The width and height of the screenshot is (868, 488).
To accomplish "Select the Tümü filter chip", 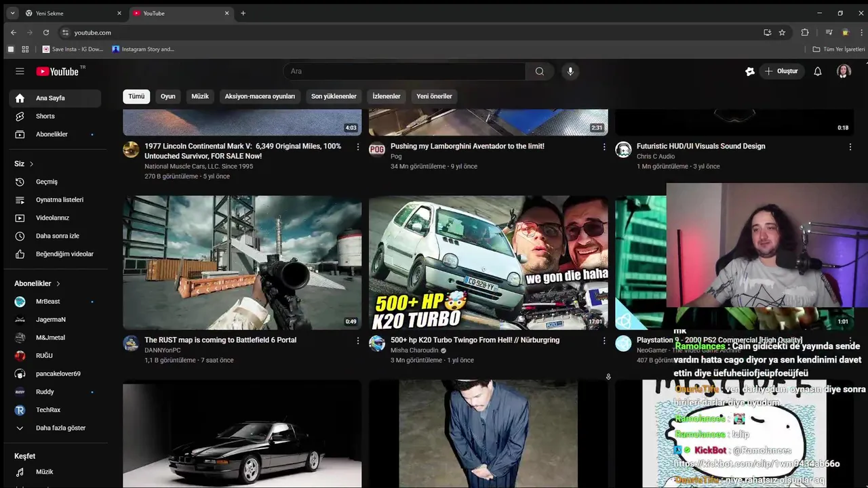I will (x=136, y=96).
